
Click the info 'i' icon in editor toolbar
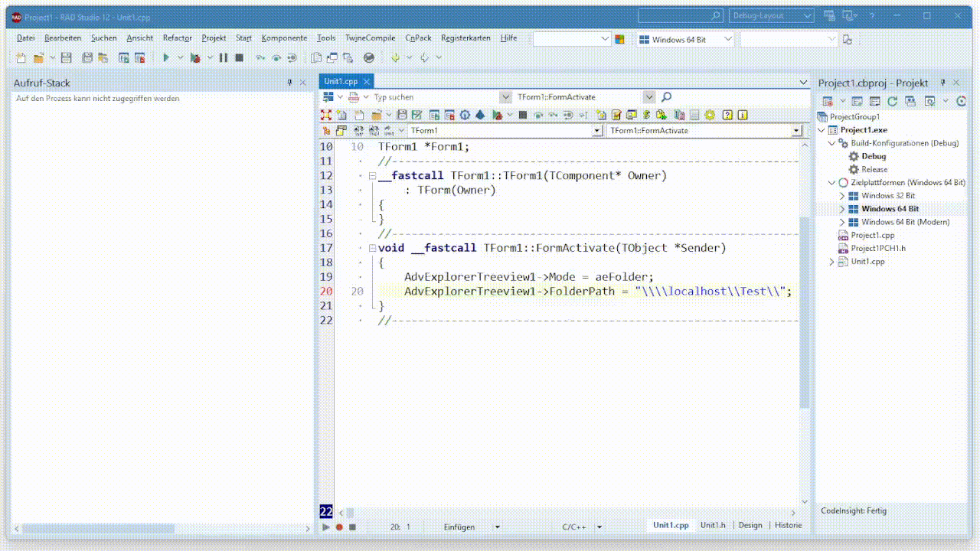pyautogui.click(x=743, y=115)
